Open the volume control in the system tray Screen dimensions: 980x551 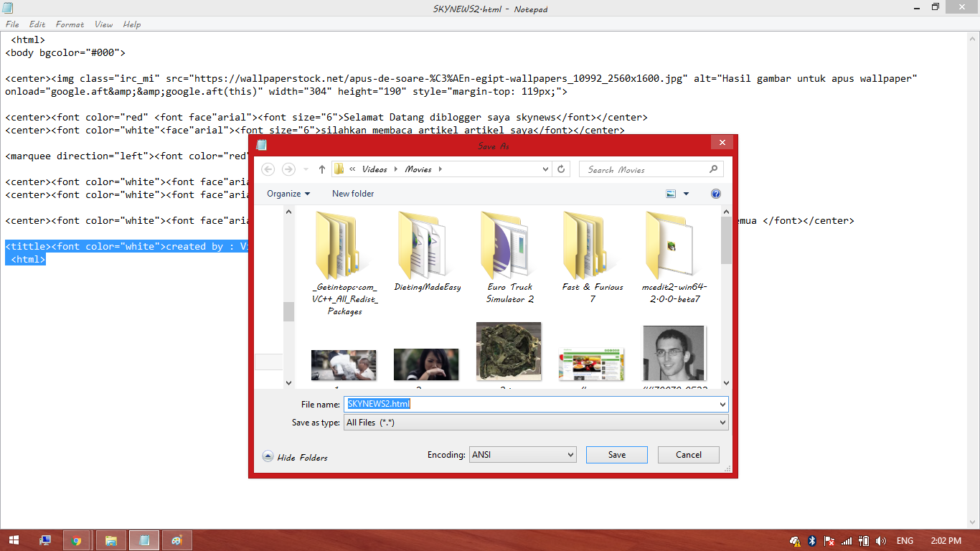click(882, 541)
